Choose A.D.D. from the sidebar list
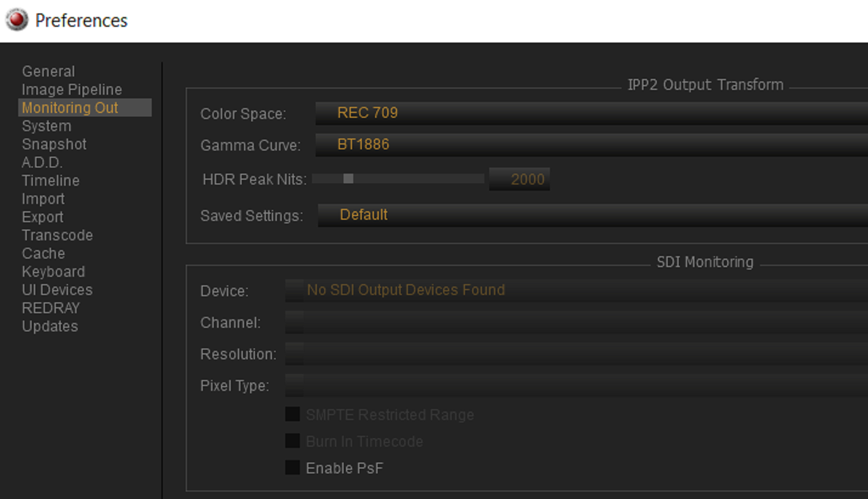Viewport: 868px width, 499px height. pyautogui.click(x=42, y=163)
